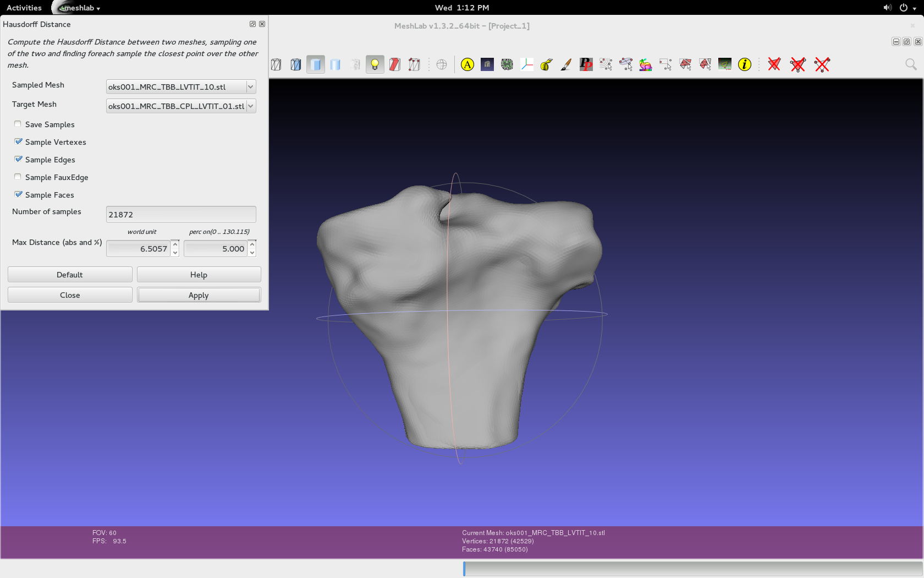924x578 pixels.
Task: Show the trackball globe icon
Action: pos(442,65)
